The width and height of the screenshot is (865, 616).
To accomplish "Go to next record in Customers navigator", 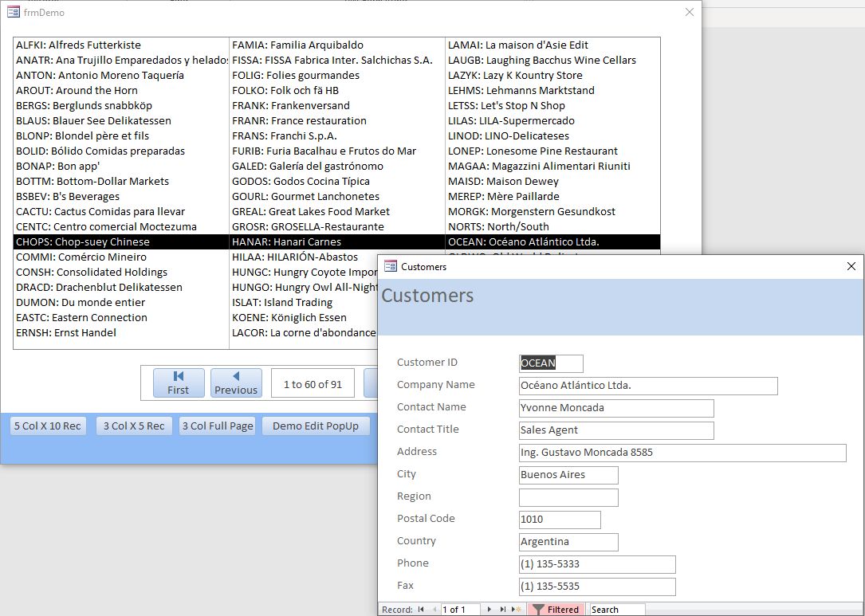I will click(x=489, y=610).
